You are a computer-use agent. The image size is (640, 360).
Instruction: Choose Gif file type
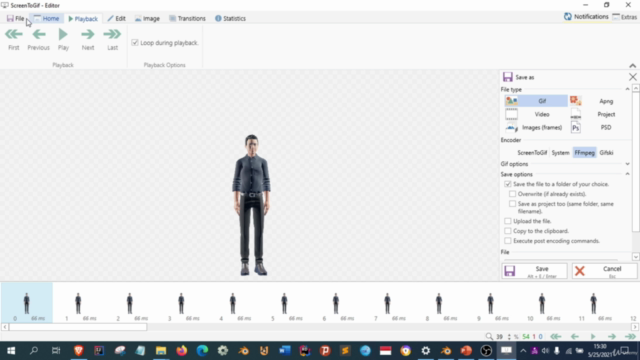pyautogui.click(x=536, y=101)
